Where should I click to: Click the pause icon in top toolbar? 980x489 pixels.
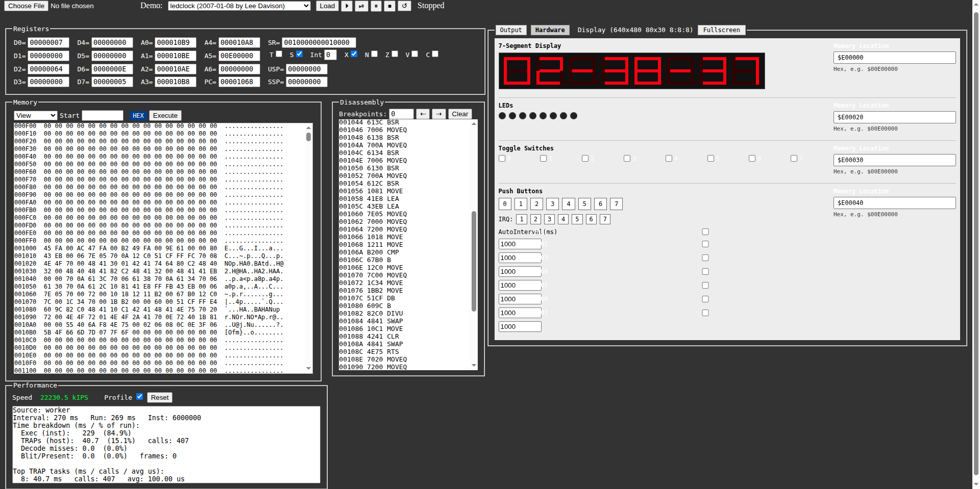click(376, 6)
